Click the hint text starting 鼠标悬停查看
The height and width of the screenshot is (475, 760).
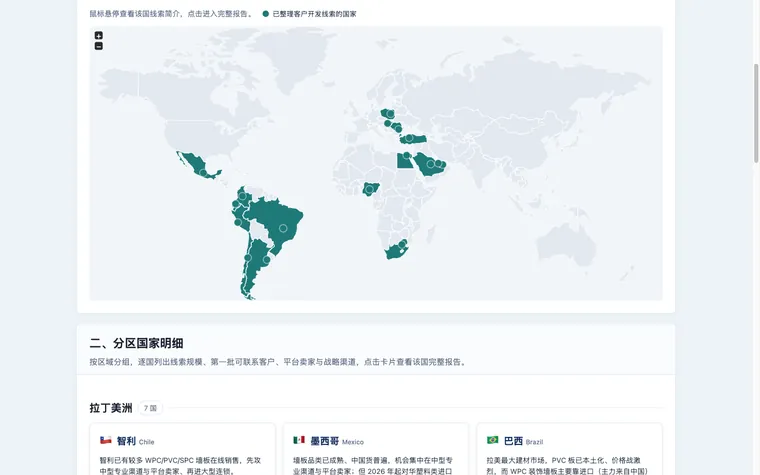point(172,14)
